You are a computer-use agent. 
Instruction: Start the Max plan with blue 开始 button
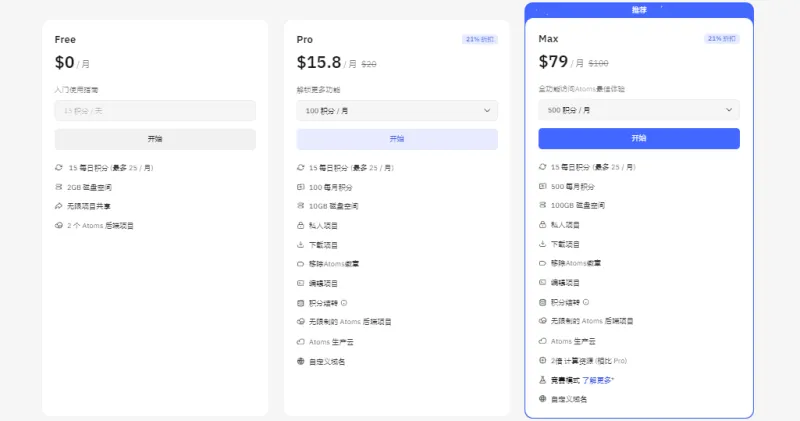[639, 138]
